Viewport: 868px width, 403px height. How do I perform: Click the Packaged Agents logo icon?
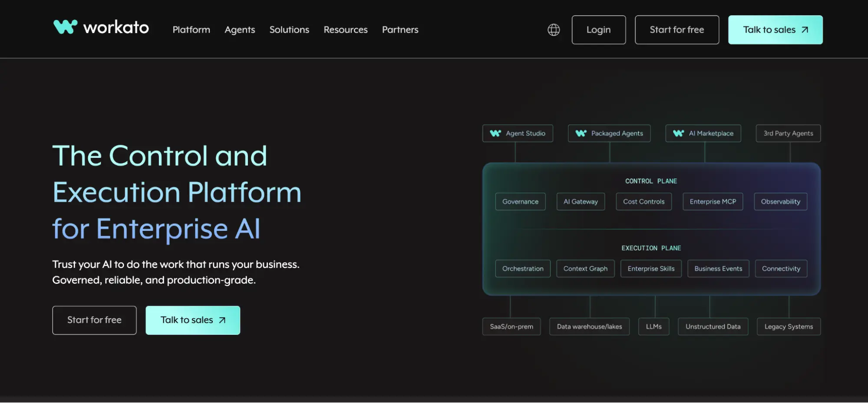pyautogui.click(x=581, y=133)
